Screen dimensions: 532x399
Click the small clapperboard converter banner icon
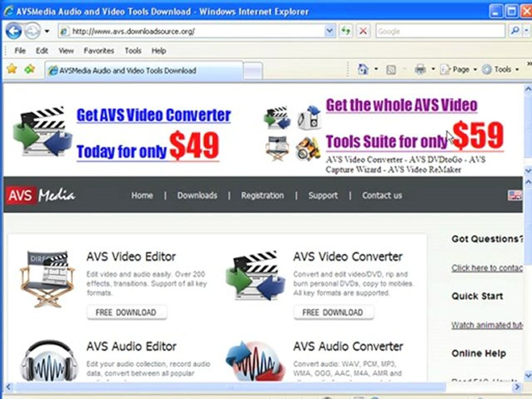pyautogui.click(x=277, y=117)
